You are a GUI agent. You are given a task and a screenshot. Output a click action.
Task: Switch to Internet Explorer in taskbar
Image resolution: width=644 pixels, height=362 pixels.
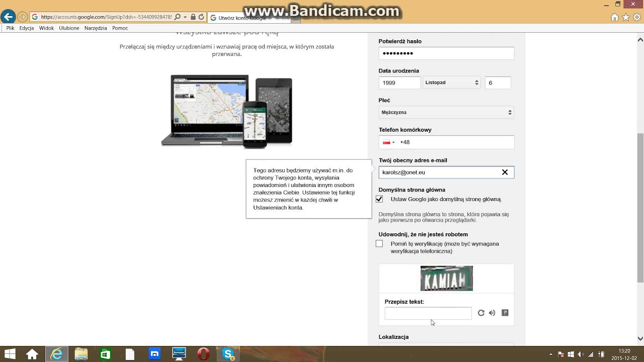[57, 354]
